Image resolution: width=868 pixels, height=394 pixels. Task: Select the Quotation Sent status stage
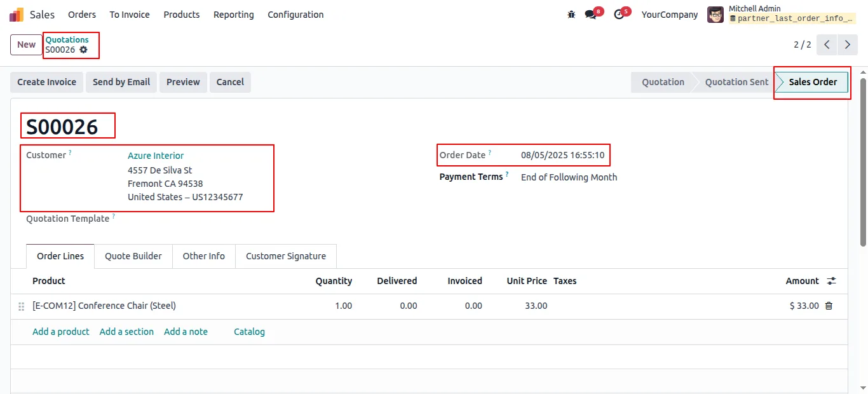pos(736,82)
